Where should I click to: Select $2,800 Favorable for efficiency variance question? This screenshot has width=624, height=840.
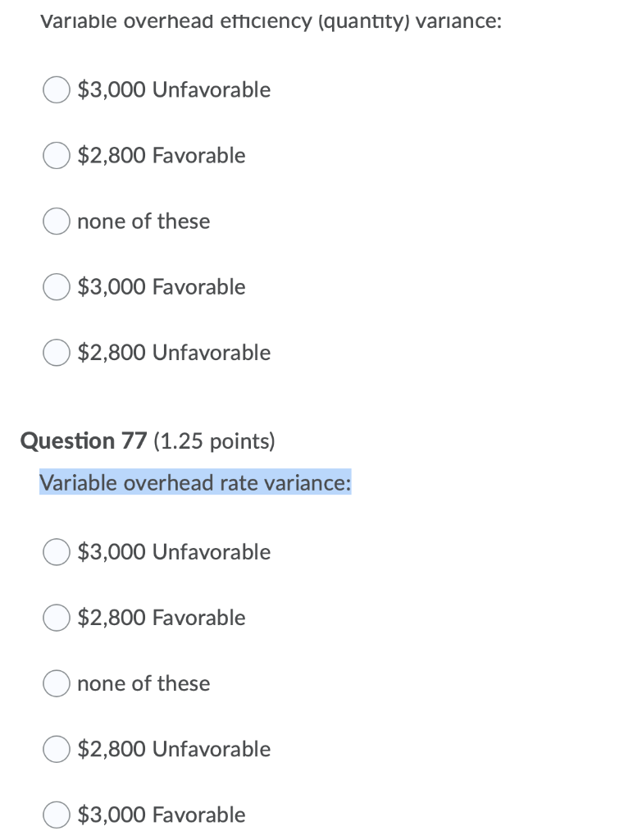56,155
